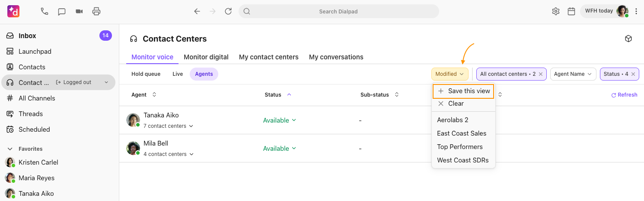Change Tanaka Aiko's Available status

pyautogui.click(x=280, y=120)
